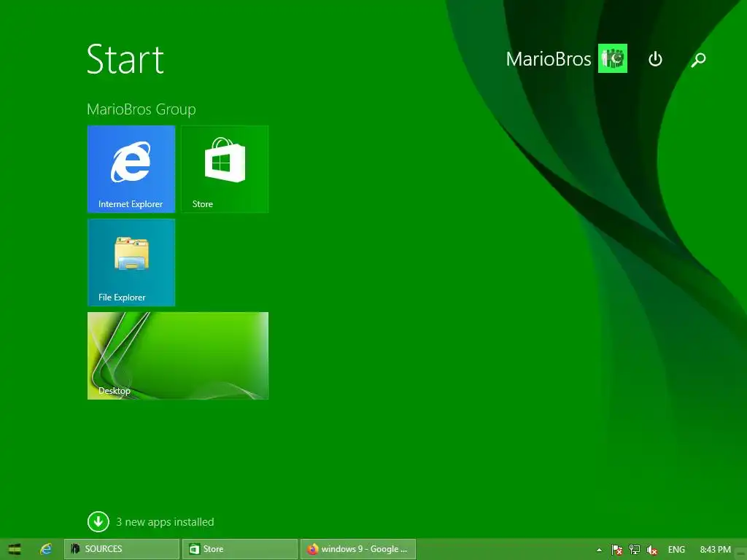Select the MarioBros Group heading

pos(141,109)
